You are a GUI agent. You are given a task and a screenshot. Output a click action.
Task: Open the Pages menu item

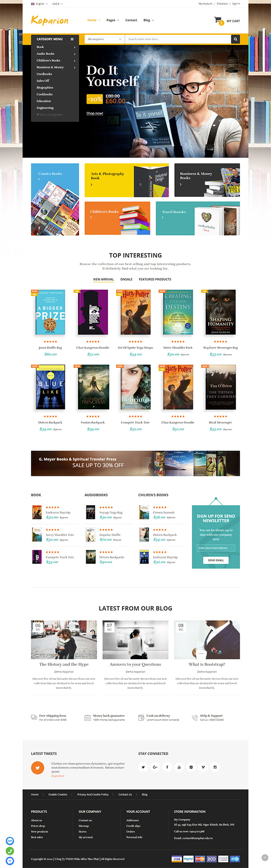click(x=112, y=20)
